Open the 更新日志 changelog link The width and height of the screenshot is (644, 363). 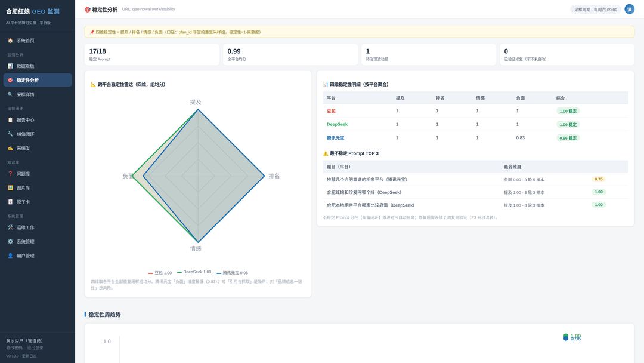point(29,356)
